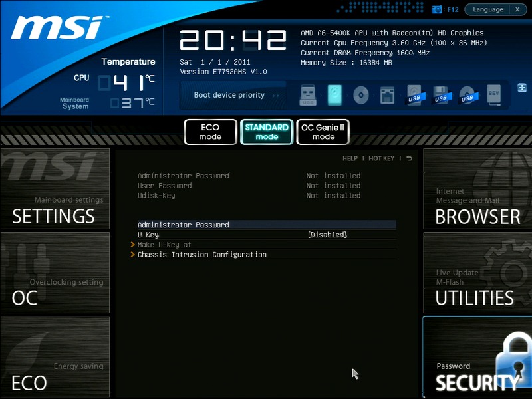Click the F12 screenshot camera icon
Viewport: 532px width, 399px height.
(436, 9)
